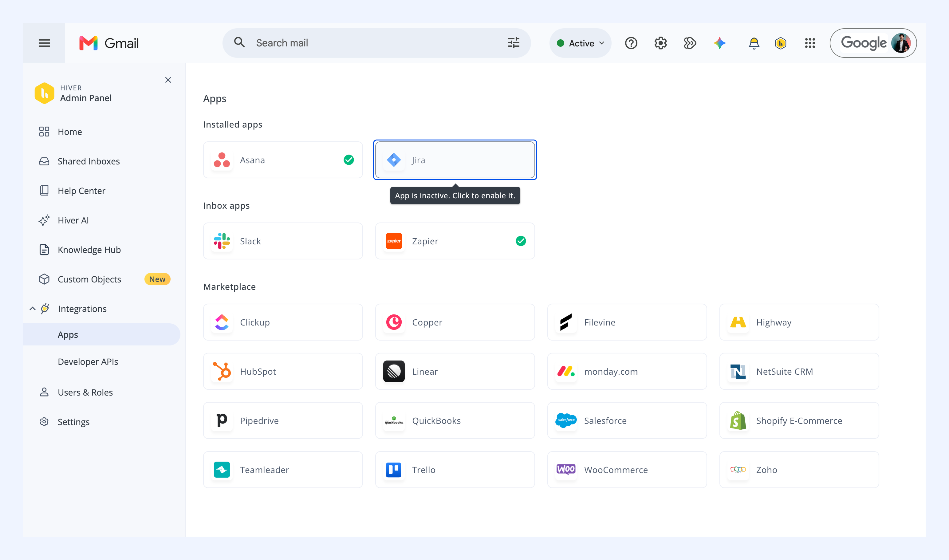Select the QuickBooks marketplace icon

394,420
